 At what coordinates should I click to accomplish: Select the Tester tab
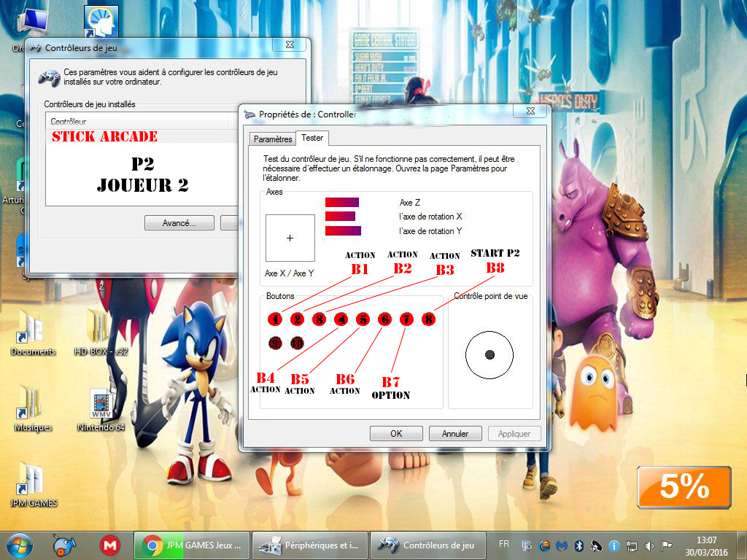tap(312, 138)
